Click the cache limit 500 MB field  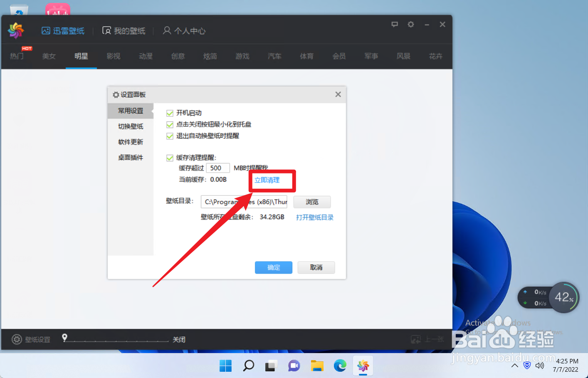point(218,168)
